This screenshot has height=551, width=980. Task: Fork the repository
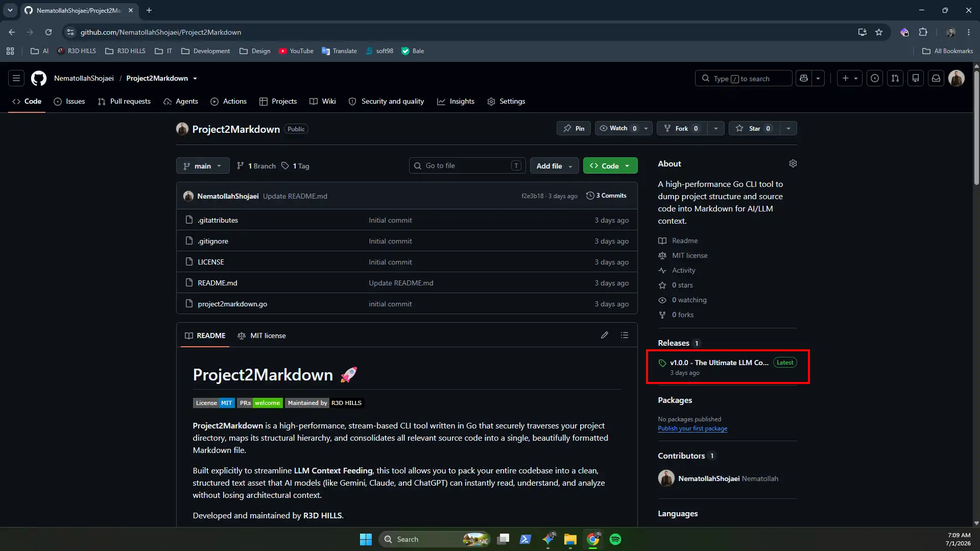tap(682, 129)
